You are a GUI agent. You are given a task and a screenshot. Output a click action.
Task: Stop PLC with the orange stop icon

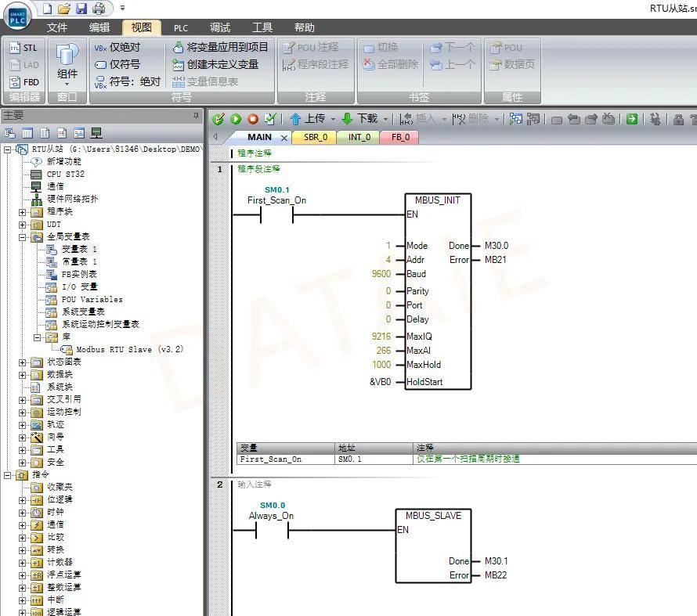coord(253,119)
